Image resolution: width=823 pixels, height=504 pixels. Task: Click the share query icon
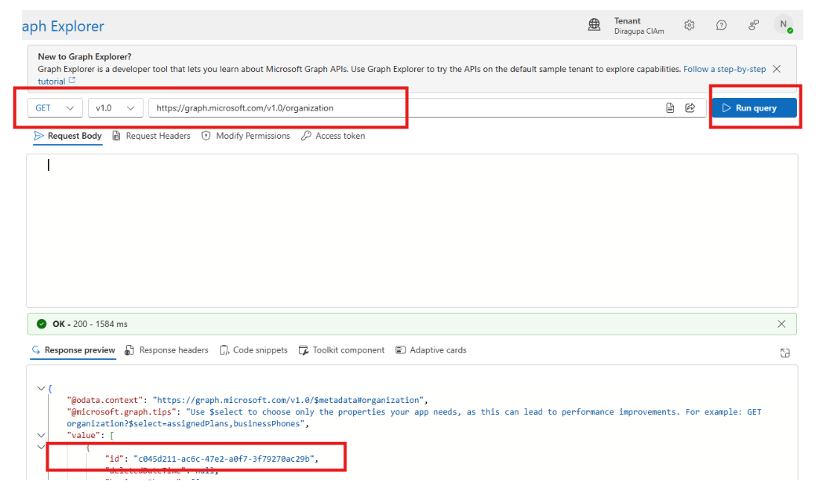[690, 108]
